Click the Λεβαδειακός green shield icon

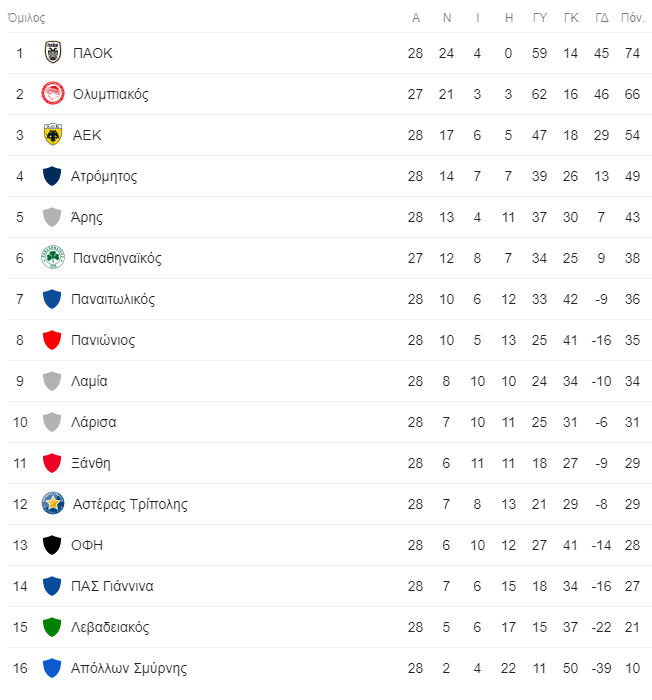click(x=53, y=627)
